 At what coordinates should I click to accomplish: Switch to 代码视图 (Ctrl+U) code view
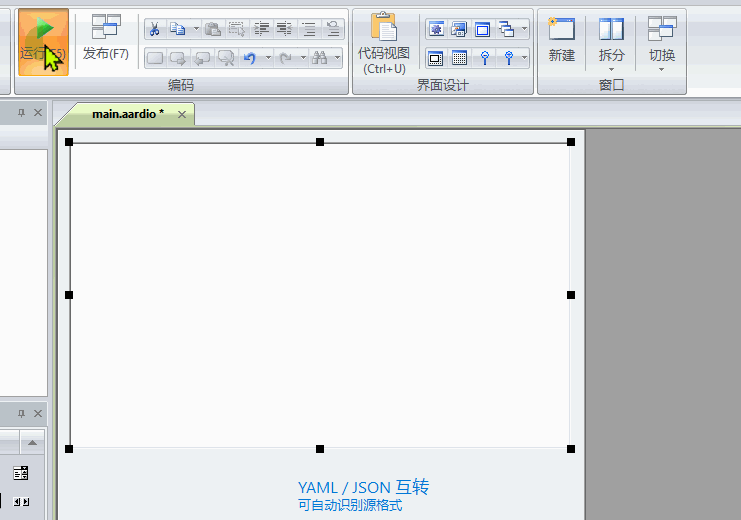(384, 43)
